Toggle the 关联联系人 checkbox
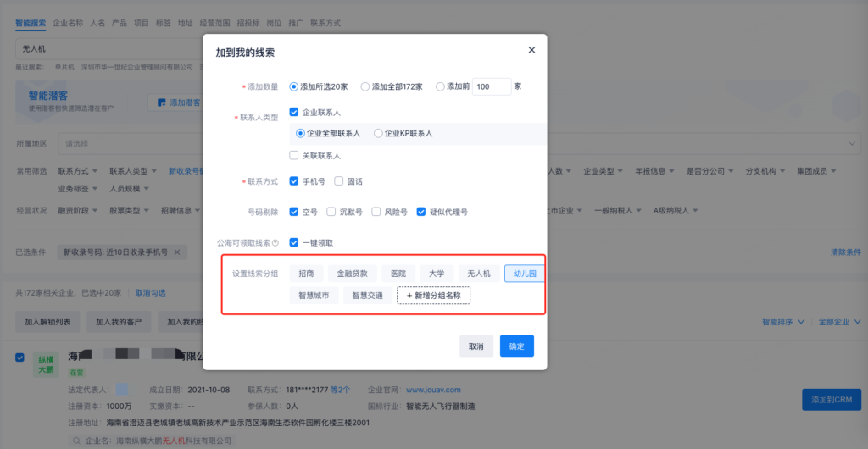Viewport: 868px width, 449px height. [294, 156]
